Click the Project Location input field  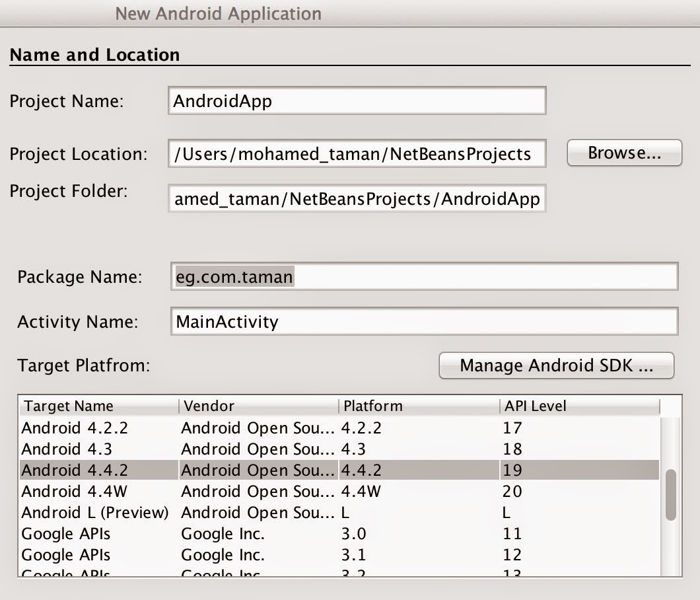click(x=357, y=154)
